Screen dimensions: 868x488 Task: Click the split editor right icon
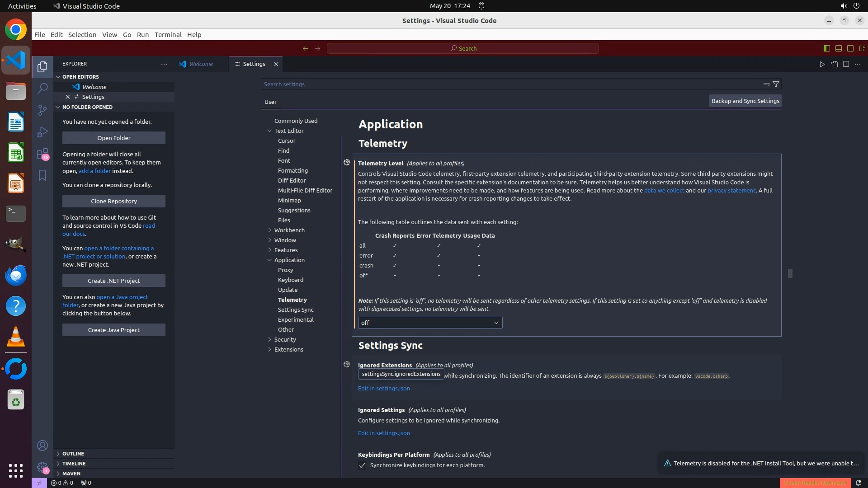point(846,64)
